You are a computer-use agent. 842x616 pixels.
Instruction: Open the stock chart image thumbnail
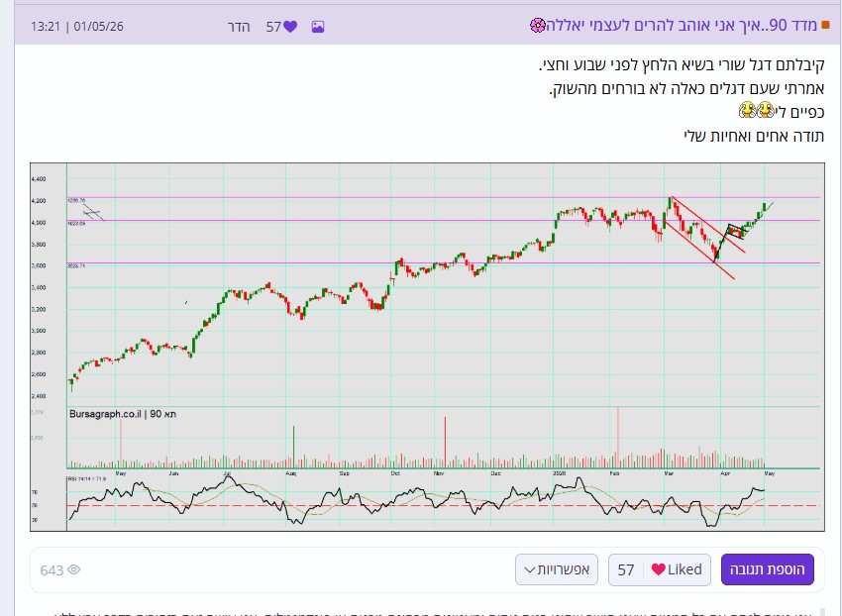point(427,347)
